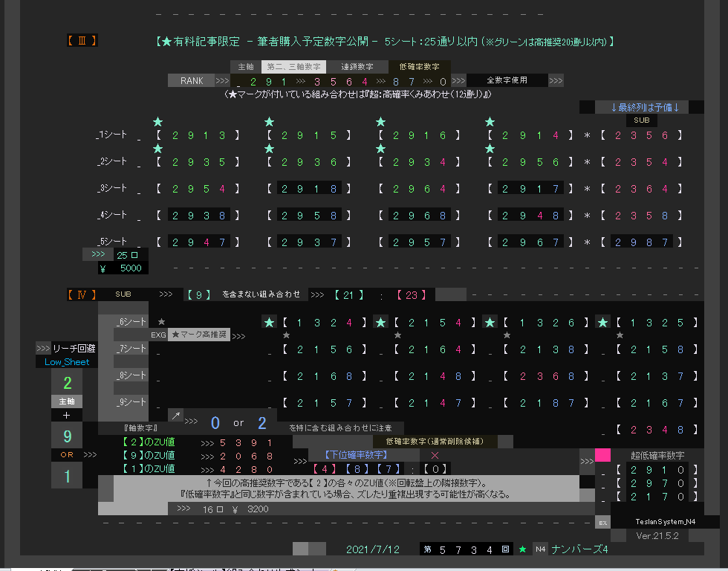This screenshot has height=571, width=728.
Task: Select the 主軸 header label
Action: click(246, 67)
